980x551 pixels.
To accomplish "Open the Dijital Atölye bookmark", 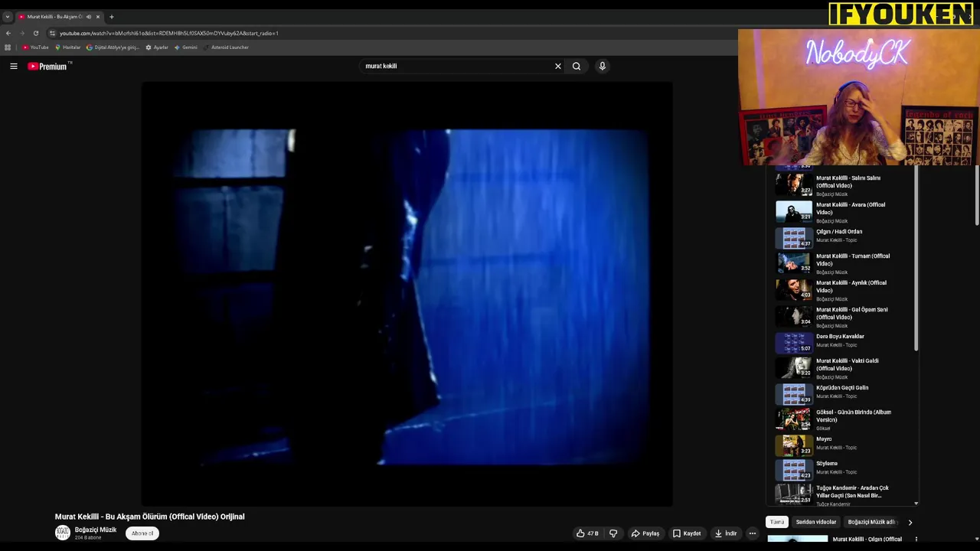I will coord(113,47).
